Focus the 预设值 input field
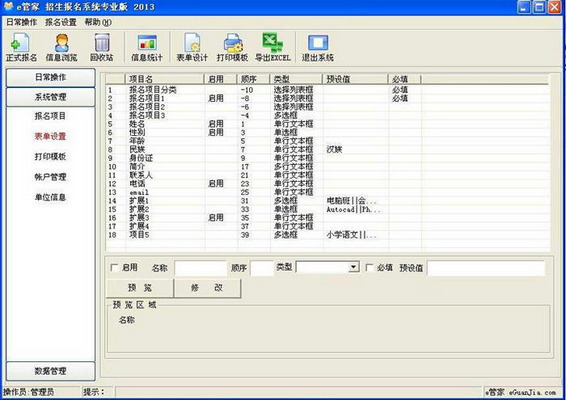 coord(486,268)
